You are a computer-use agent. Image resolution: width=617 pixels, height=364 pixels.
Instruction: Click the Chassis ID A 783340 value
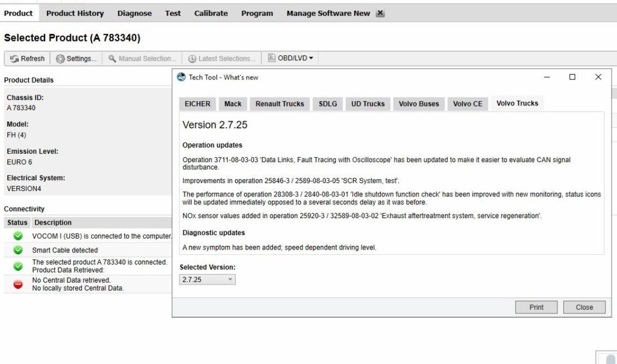(22, 108)
